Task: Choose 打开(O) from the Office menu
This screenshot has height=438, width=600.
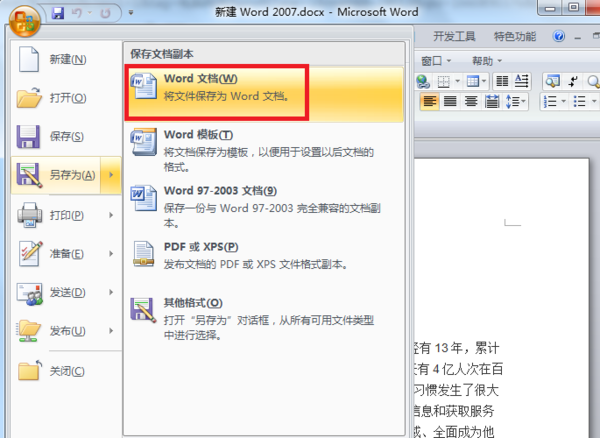Action: 66,98
